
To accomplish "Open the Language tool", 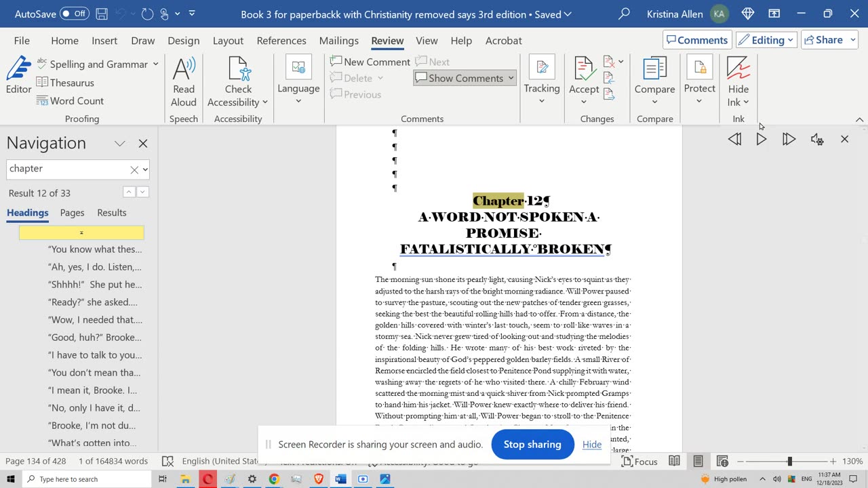I will pyautogui.click(x=298, y=80).
